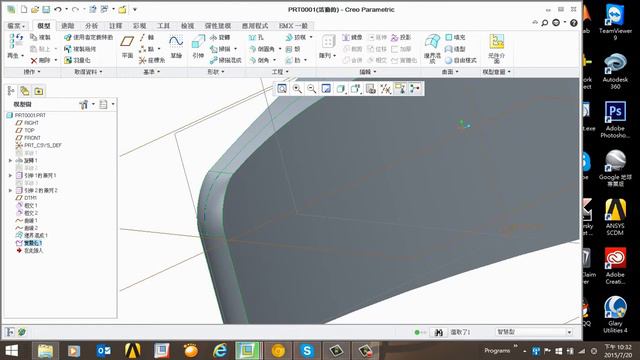
Task: Select the Fill (填充) surface tool
Action: [455, 37]
